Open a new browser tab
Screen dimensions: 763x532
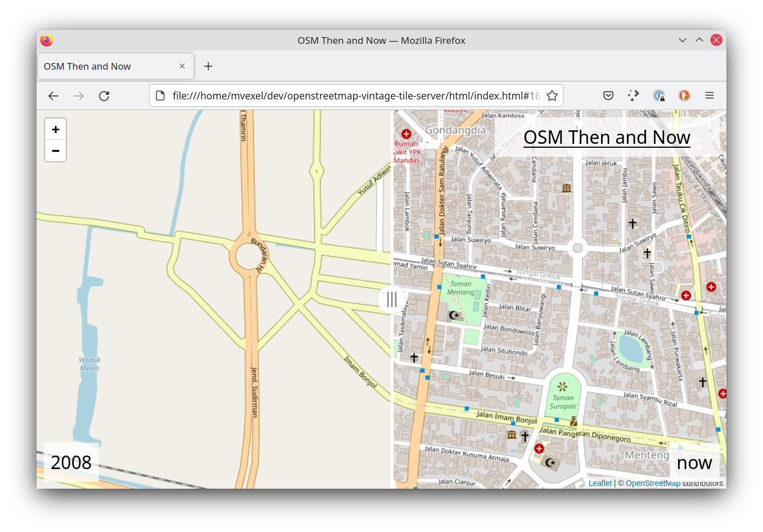click(x=208, y=66)
